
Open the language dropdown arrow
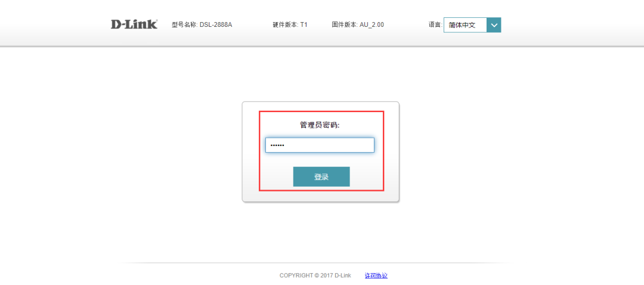494,25
